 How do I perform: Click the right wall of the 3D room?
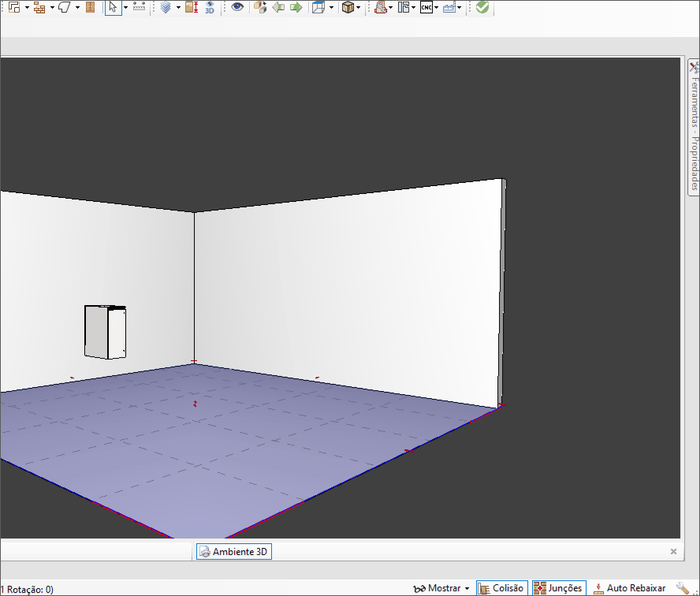click(348, 290)
